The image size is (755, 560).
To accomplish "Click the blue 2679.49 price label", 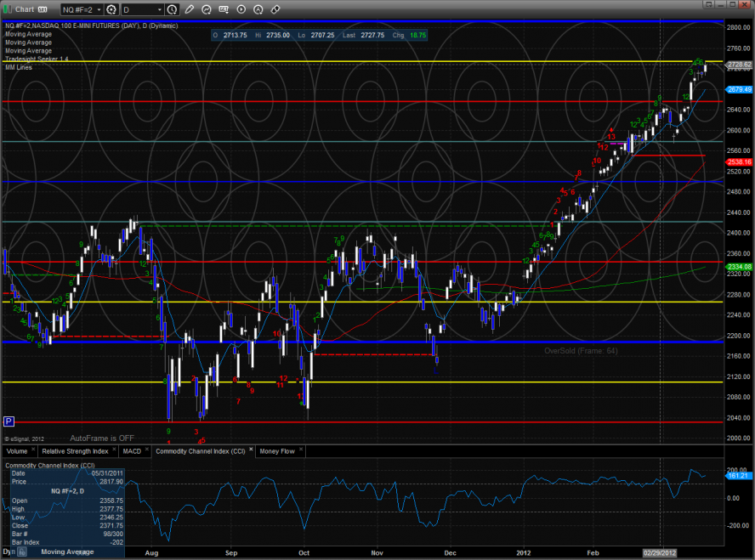I will point(736,89).
